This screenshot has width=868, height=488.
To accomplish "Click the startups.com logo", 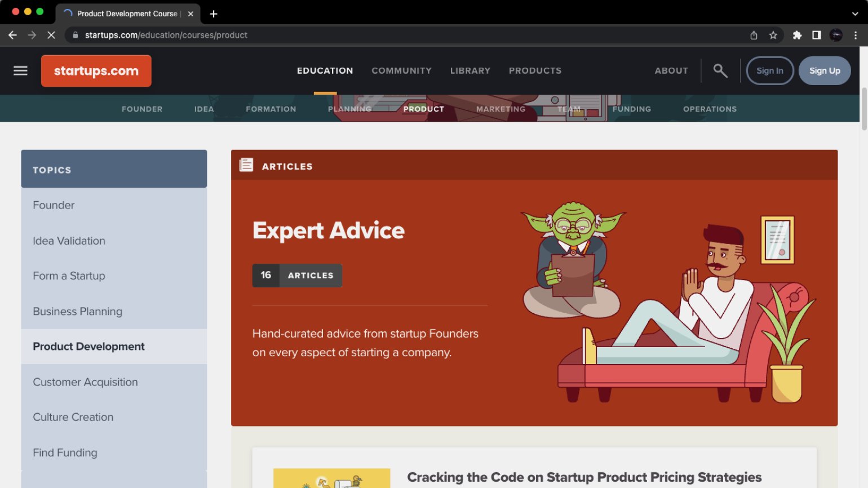I will pos(96,71).
